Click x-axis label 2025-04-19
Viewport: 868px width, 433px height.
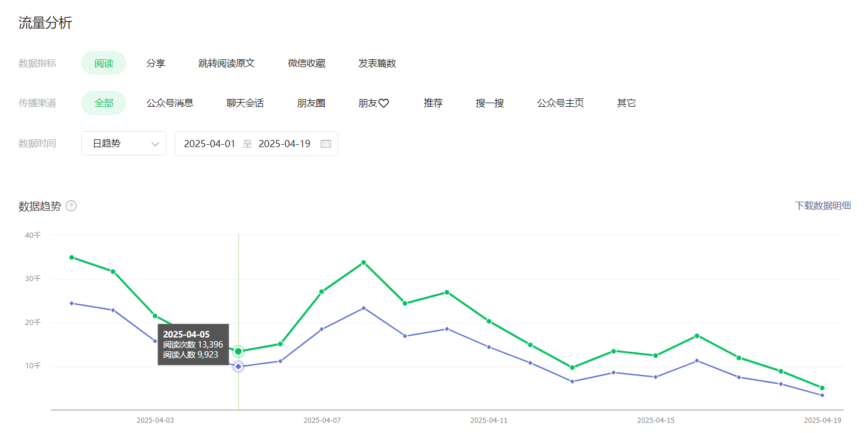point(822,420)
